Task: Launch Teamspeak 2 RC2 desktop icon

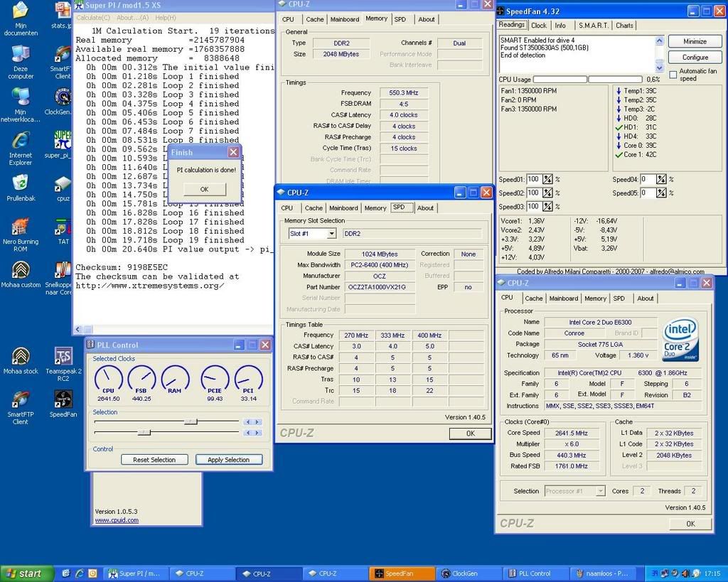Action: [63, 365]
